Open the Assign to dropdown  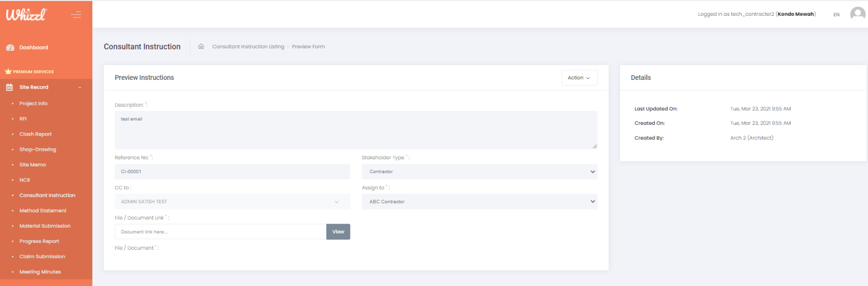pyautogui.click(x=479, y=202)
